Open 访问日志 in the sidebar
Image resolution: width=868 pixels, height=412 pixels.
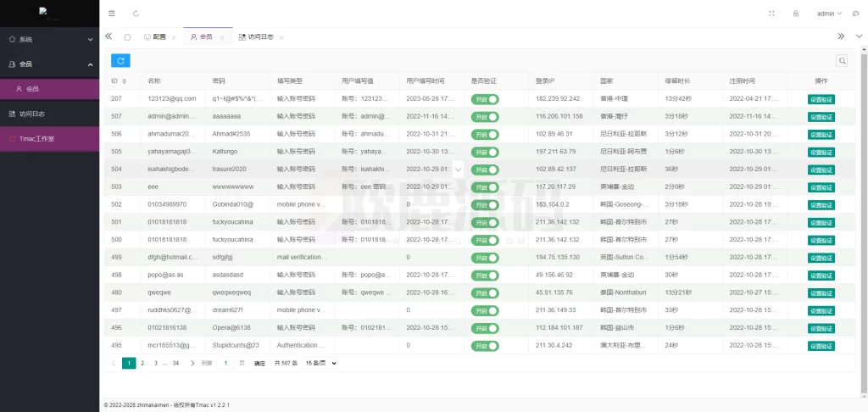click(x=50, y=114)
